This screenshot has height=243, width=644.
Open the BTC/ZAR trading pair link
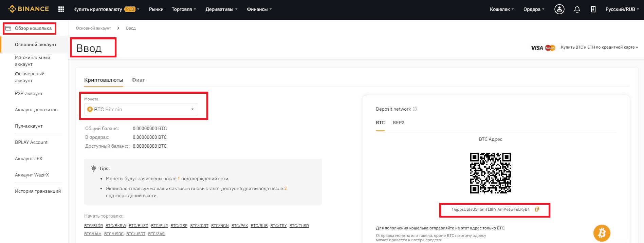(x=157, y=234)
